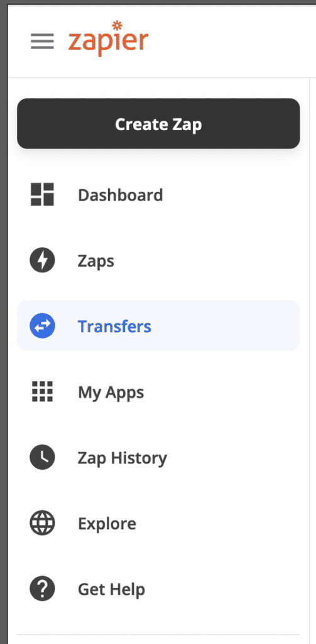Select the Dashboard grid icon
Viewport: 316px width, 644px height.
tap(42, 194)
